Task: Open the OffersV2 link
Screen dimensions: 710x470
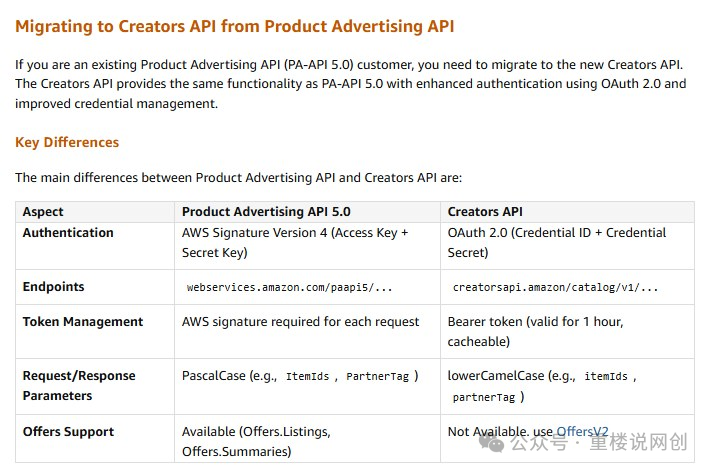Action: pyautogui.click(x=582, y=432)
